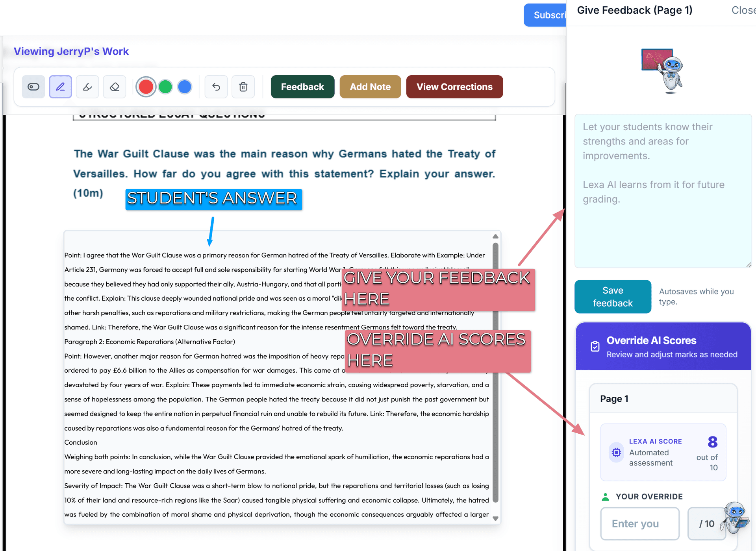The height and width of the screenshot is (551, 756).
Task: Select the eraser tool
Action: (x=115, y=87)
